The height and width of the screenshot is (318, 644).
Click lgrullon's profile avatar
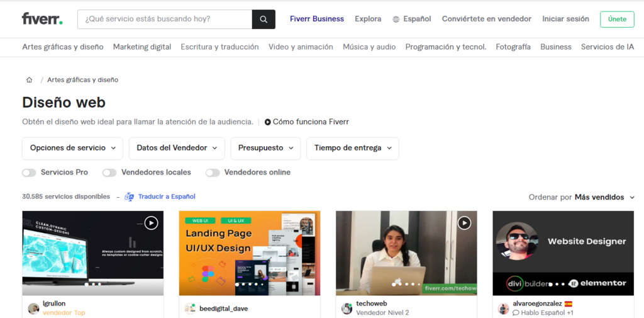coord(33,309)
